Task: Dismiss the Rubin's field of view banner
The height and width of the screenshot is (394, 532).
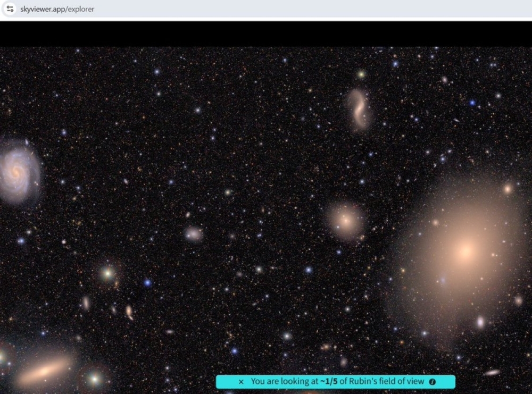Action: point(241,382)
